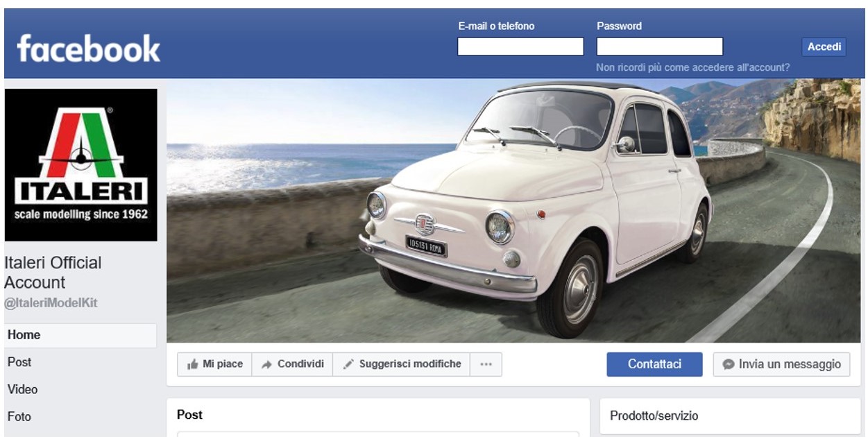
Task: Open the forgotten account help link
Action: [x=692, y=68]
